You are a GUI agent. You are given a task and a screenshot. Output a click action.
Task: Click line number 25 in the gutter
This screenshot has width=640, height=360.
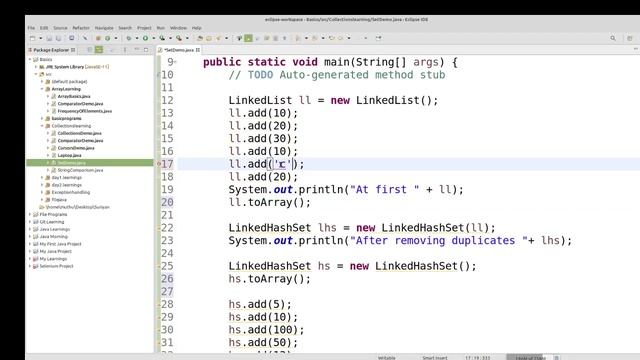[x=167, y=266]
